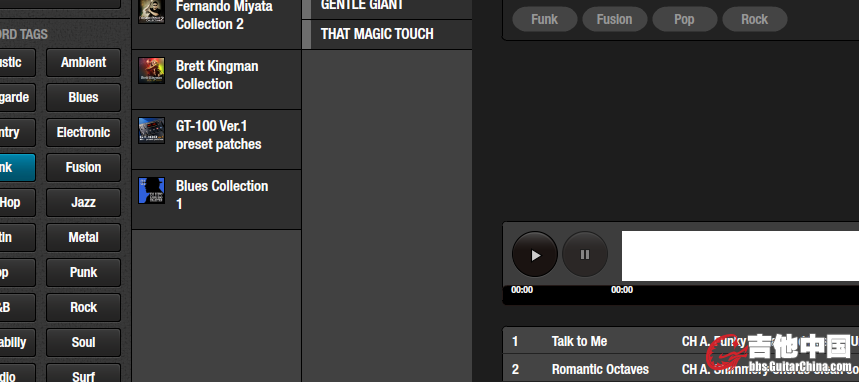Click the audio waveform progress area
The height and width of the screenshot is (382, 859).
740,256
